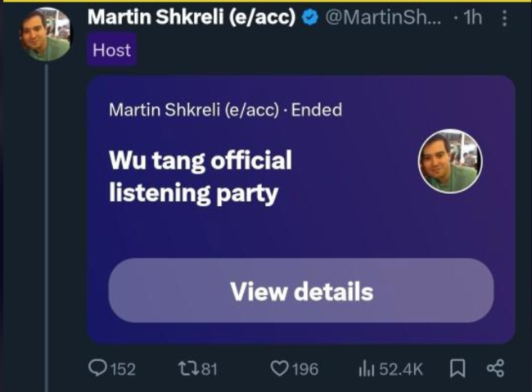
Task: Click the share icon
Action: (x=494, y=369)
